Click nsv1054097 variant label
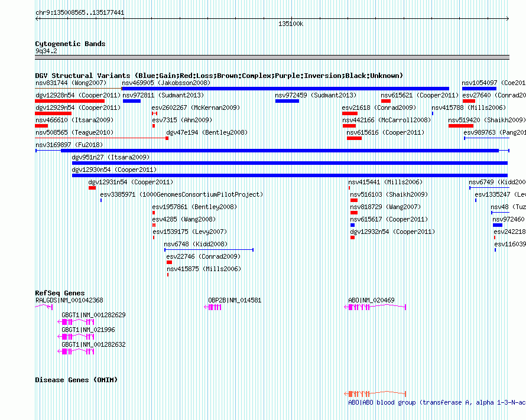 point(493,83)
